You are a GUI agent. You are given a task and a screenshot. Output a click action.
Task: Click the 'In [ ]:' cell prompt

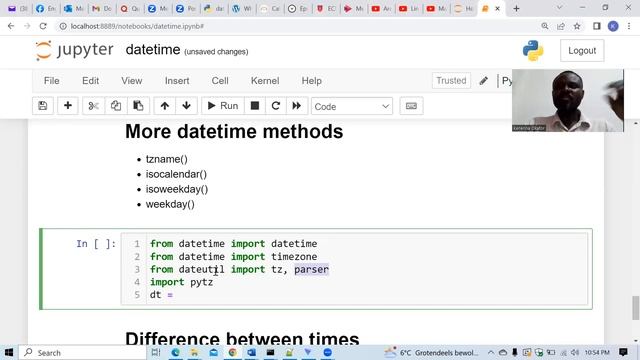pos(96,244)
